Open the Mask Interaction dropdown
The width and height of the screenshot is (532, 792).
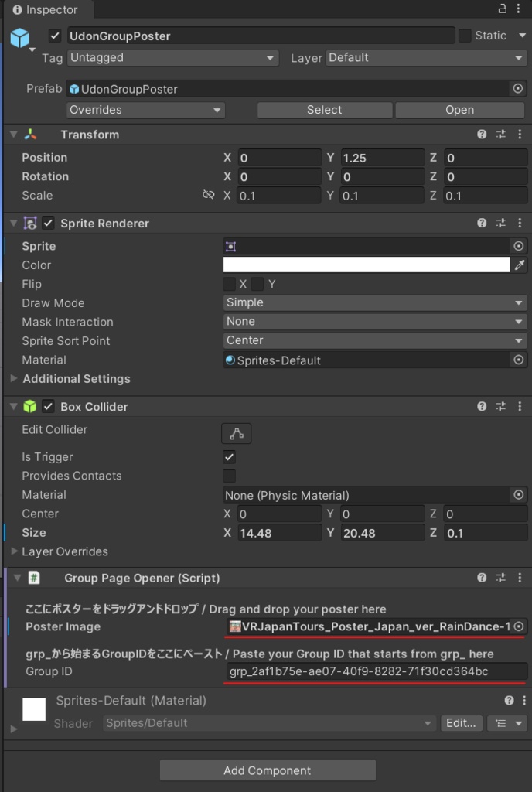coord(375,321)
